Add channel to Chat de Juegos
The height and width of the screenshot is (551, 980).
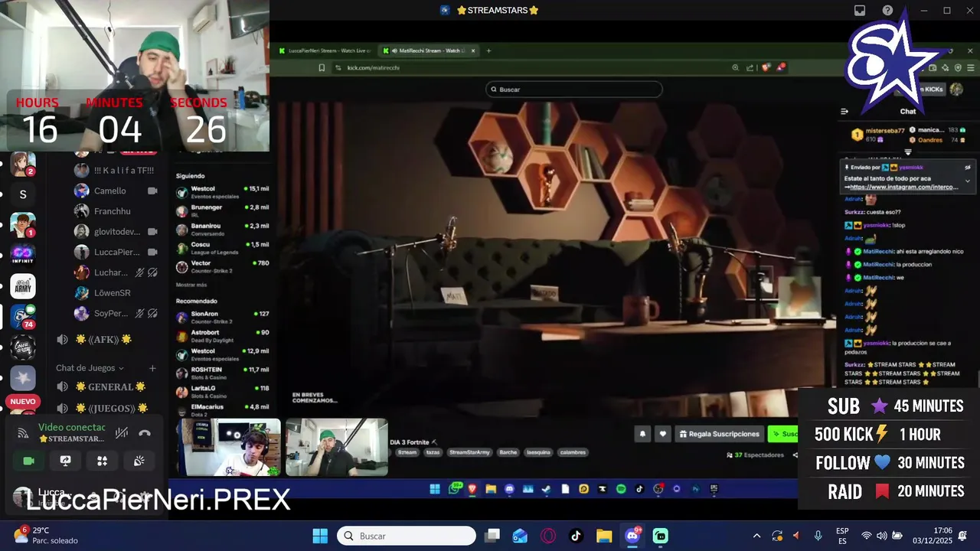click(152, 368)
